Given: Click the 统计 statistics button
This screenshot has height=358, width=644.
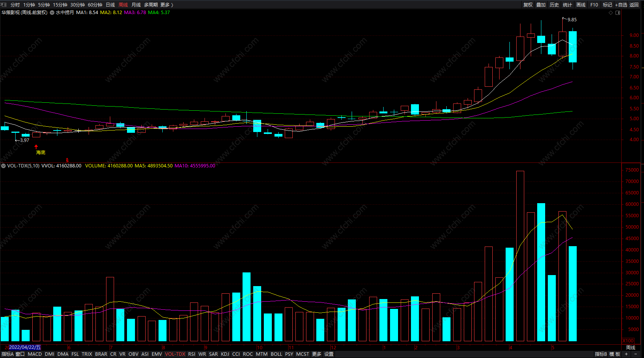Looking at the screenshot, I should [568, 5].
